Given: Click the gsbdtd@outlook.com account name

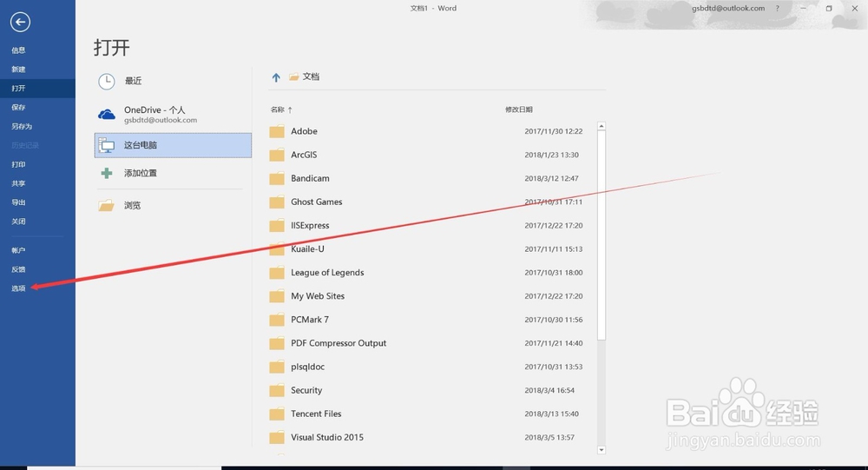Looking at the screenshot, I should coord(728,9).
